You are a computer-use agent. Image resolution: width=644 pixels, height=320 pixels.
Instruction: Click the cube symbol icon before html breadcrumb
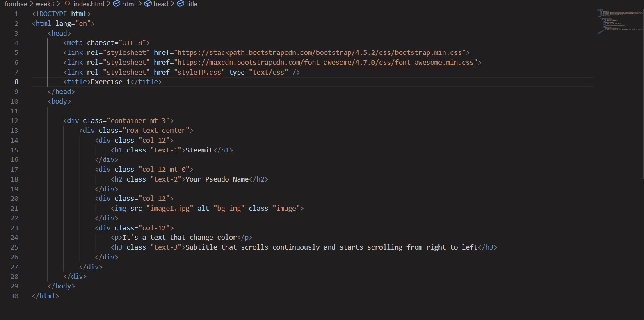click(x=116, y=4)
